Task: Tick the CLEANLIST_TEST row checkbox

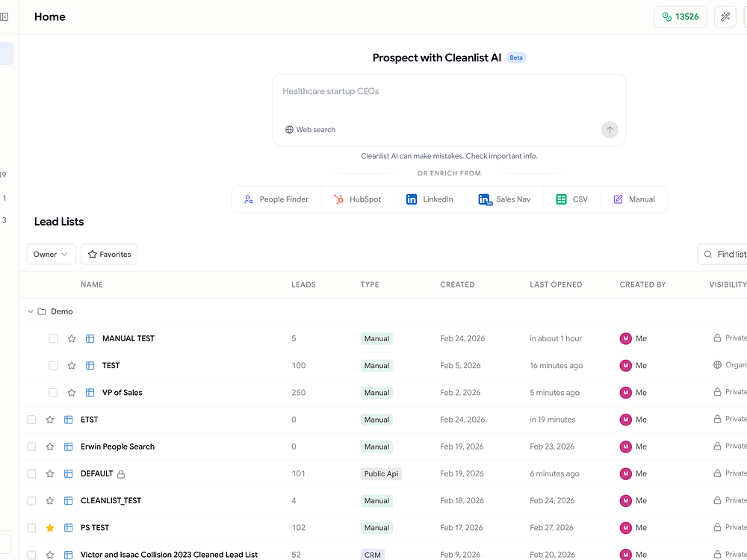Action: coord(31,501)
